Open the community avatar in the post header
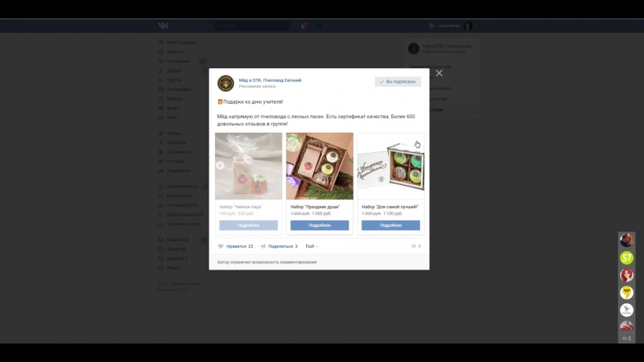 point(225,84)
